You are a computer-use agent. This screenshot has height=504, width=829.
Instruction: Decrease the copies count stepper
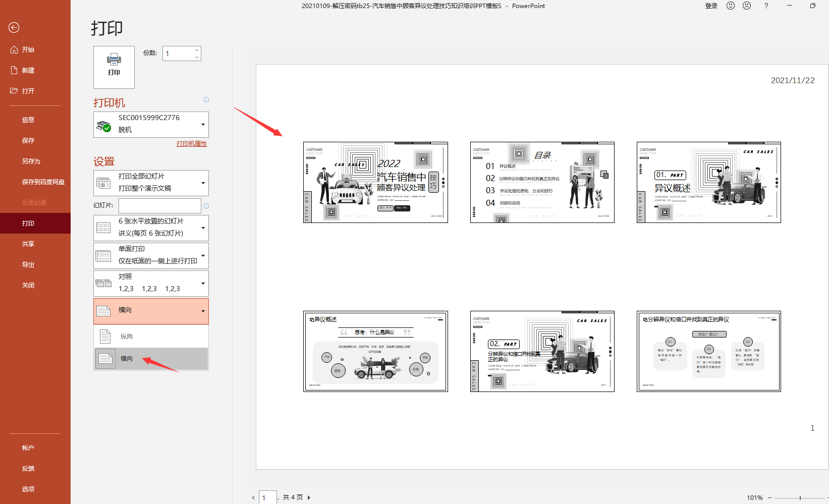(197, 57)
